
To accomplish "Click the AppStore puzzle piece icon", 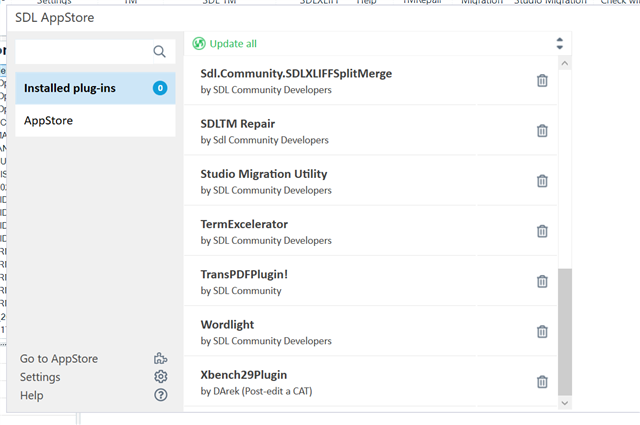I will click(x=160, y=358).
